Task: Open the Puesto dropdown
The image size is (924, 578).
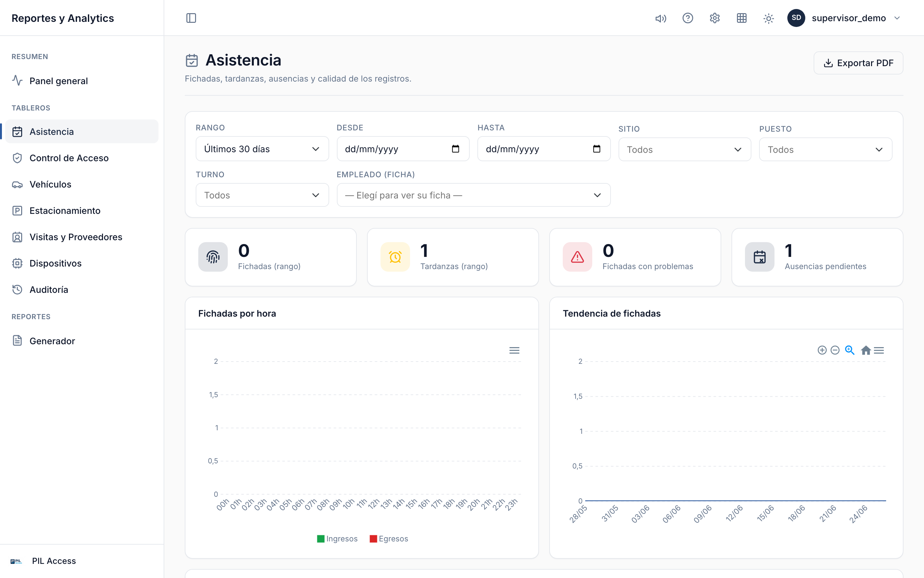Action: click(826, 149)
